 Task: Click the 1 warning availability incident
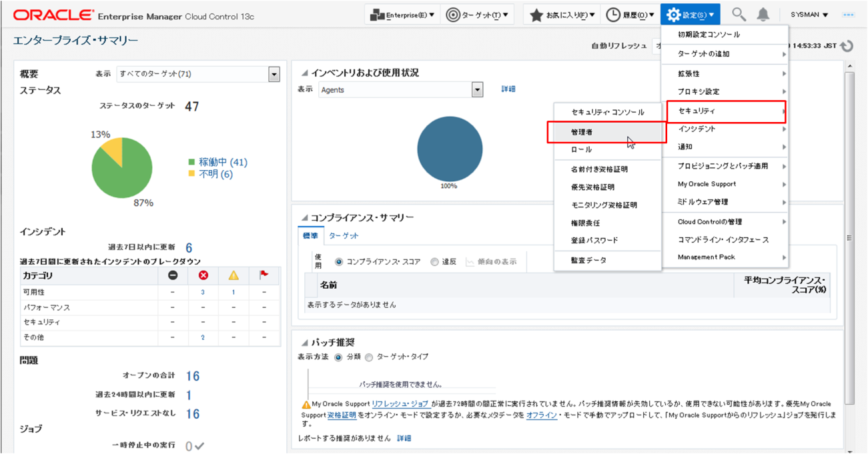coord(233,292)
